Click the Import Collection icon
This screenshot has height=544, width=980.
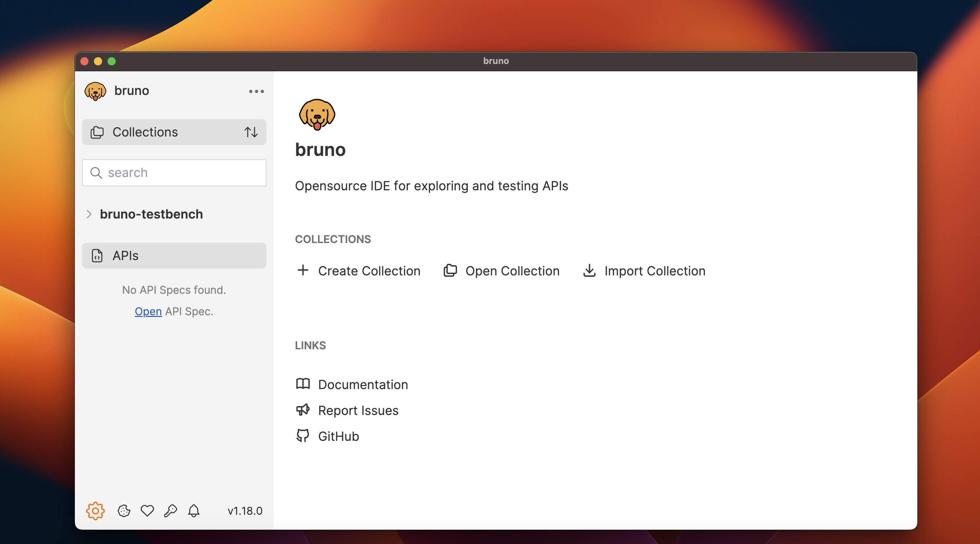(x=589, y=271)
